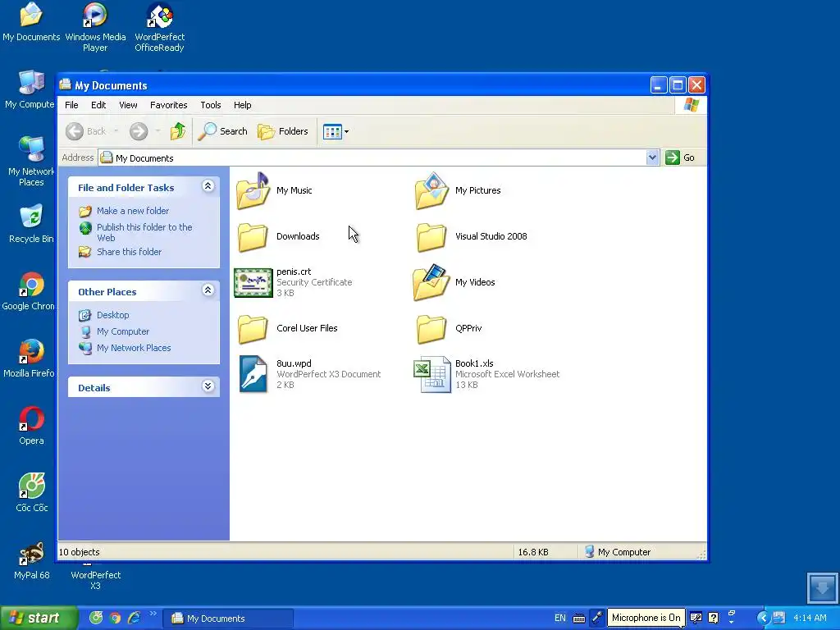Image resolution: width=840 pixels, height=630 pixels.
Task: Open the Forward history dropdown arrow
Action: 157,131
